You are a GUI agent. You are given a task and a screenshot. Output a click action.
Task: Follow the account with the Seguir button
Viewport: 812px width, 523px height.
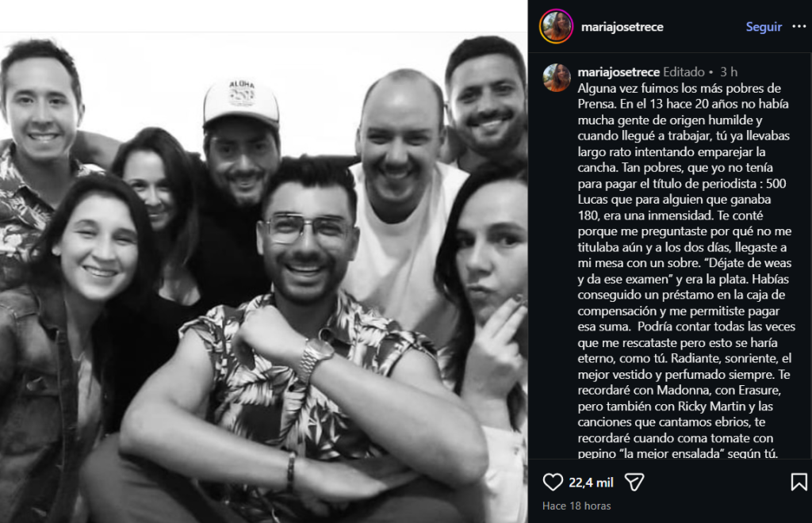click(x=764, y=26)
